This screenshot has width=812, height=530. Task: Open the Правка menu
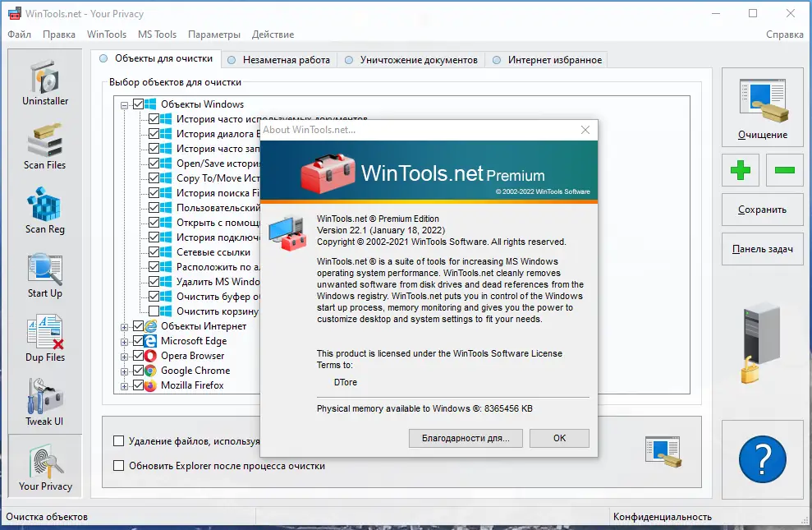(59, 35)
